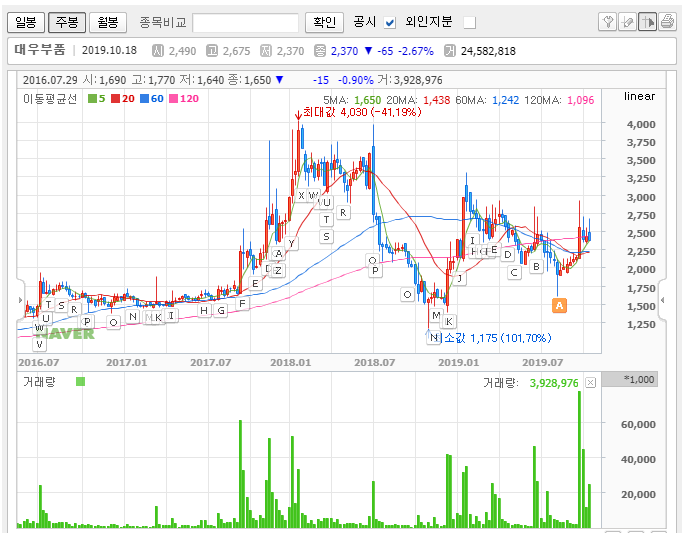
Task: Click the 확인 button
Action: coord(325,22)
